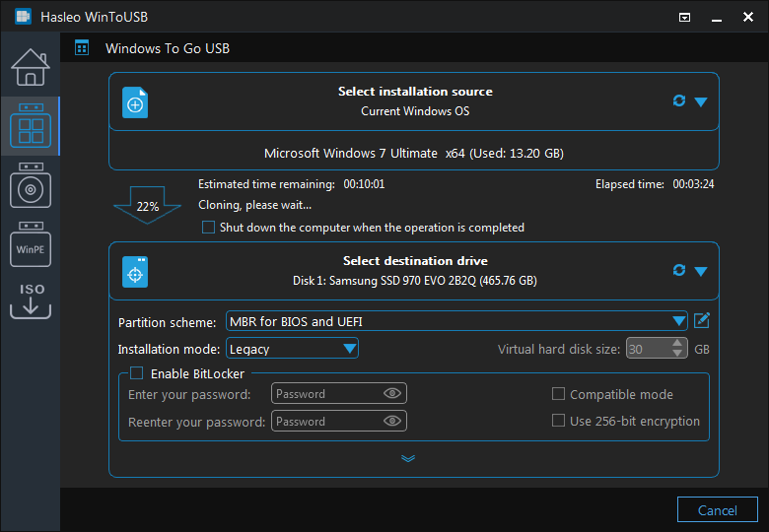769x532 pixels.
Task: Refresh the destination drive list
Action: [678, 270]
